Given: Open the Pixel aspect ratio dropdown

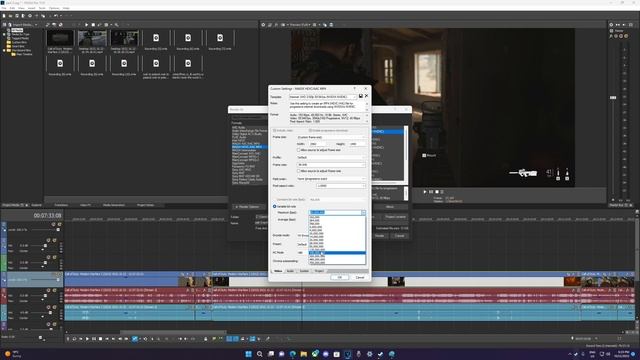Looking at the screenshot, I should tap(341, 186).
